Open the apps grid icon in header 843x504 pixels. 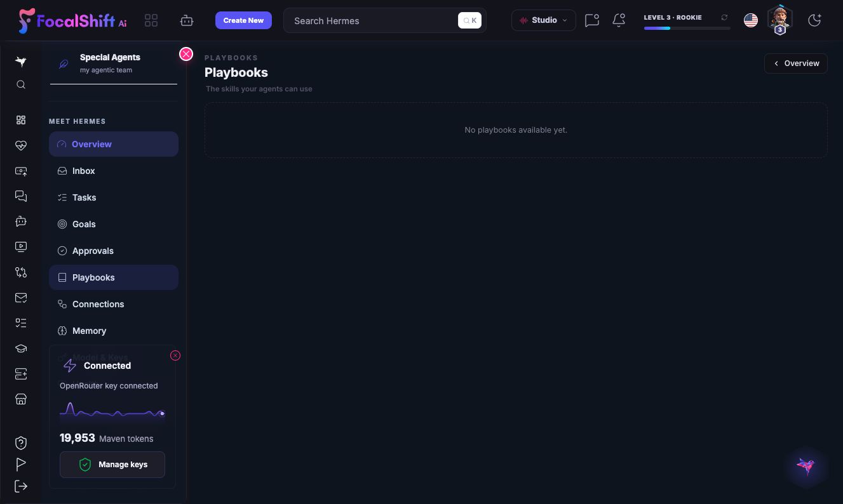pyautogui.click(x=151, y=21)
